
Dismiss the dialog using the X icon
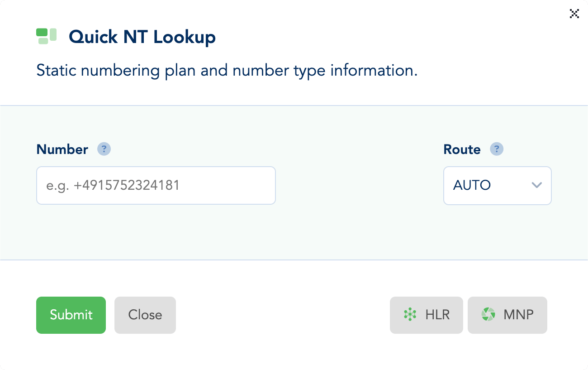tap(574, 14)
